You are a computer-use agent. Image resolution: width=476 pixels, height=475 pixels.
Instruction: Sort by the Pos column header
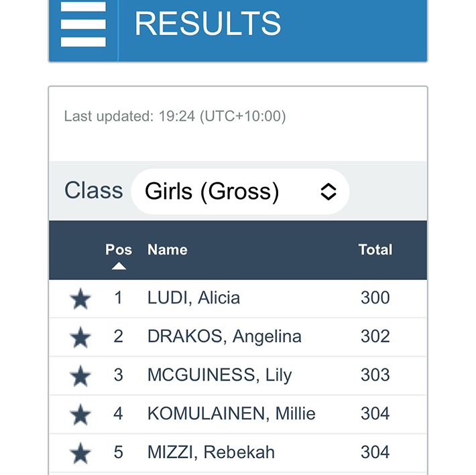click(119, 250)
